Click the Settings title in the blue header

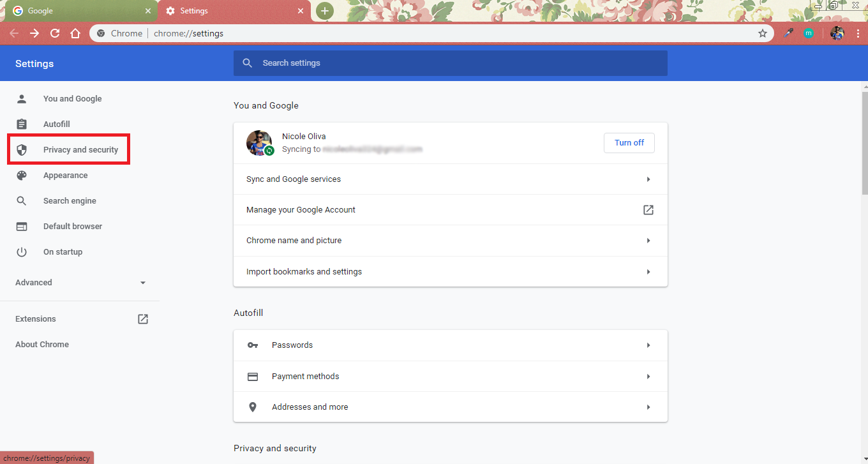pos(34,64)
